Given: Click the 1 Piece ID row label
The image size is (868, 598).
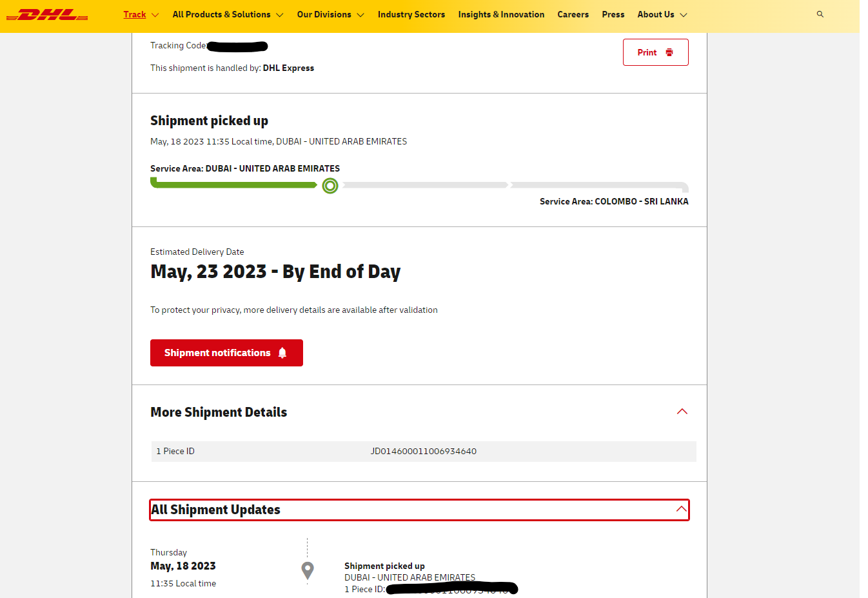Looking at the screenshot, I should [x=175, y=451].
